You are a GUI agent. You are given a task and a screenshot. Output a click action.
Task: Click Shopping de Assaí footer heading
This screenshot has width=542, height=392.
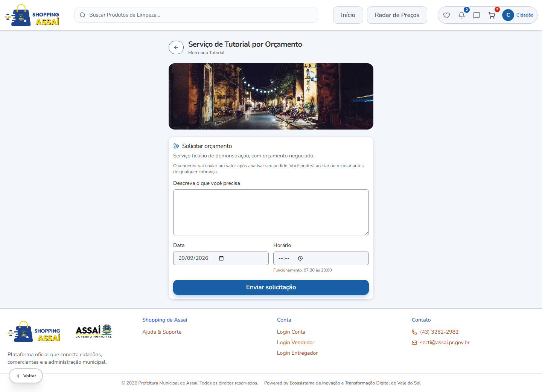[164, 320]
